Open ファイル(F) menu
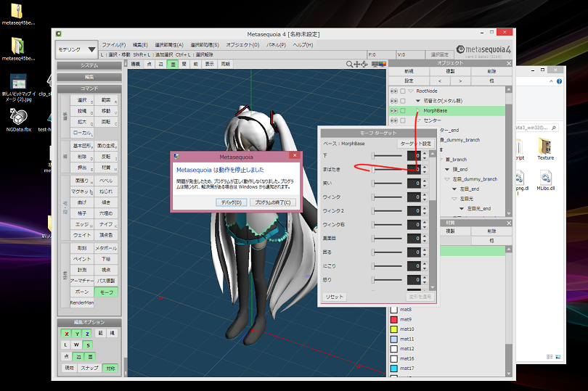 [x=114, y=45]
